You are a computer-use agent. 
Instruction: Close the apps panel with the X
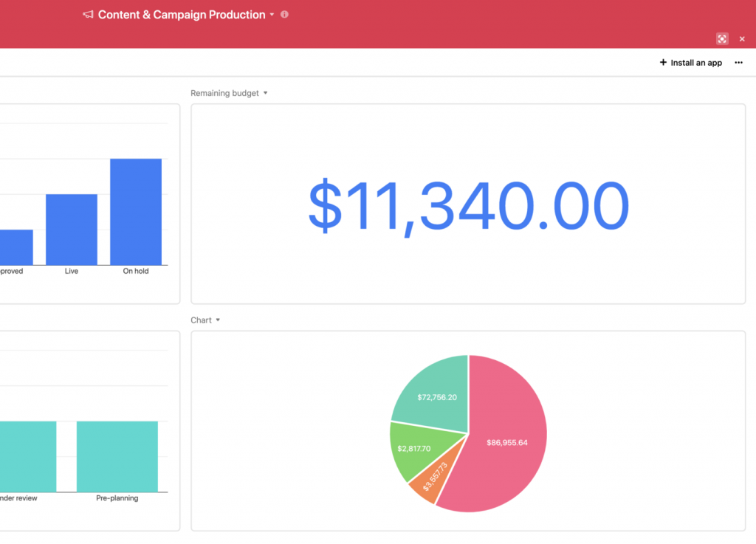coord(742,39)
